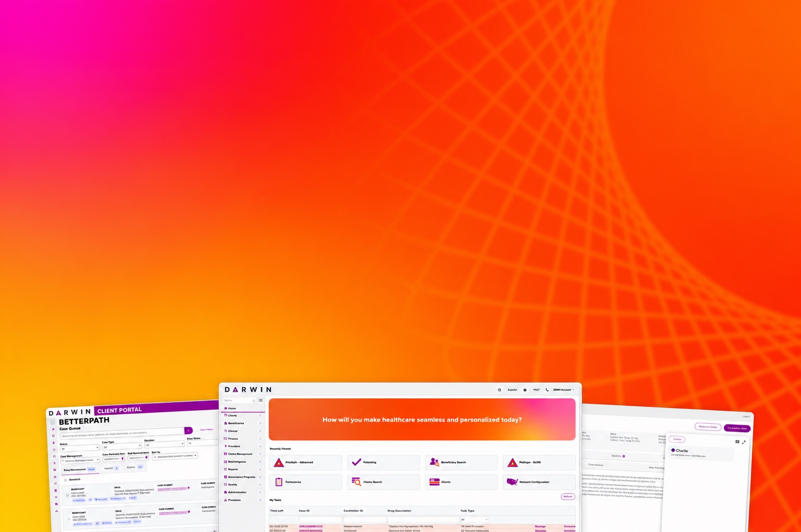Open the DEMO Account dropdown

pos(564,390)
